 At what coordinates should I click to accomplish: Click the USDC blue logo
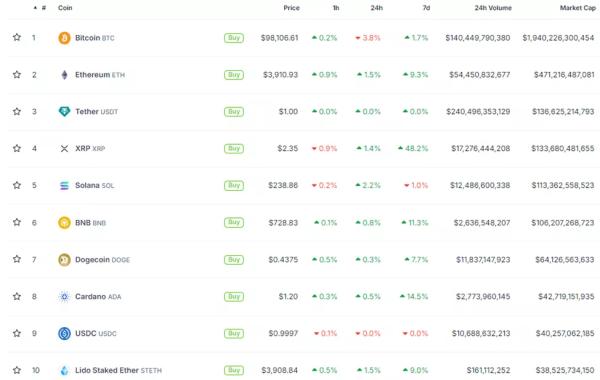(x=64, y=333)
